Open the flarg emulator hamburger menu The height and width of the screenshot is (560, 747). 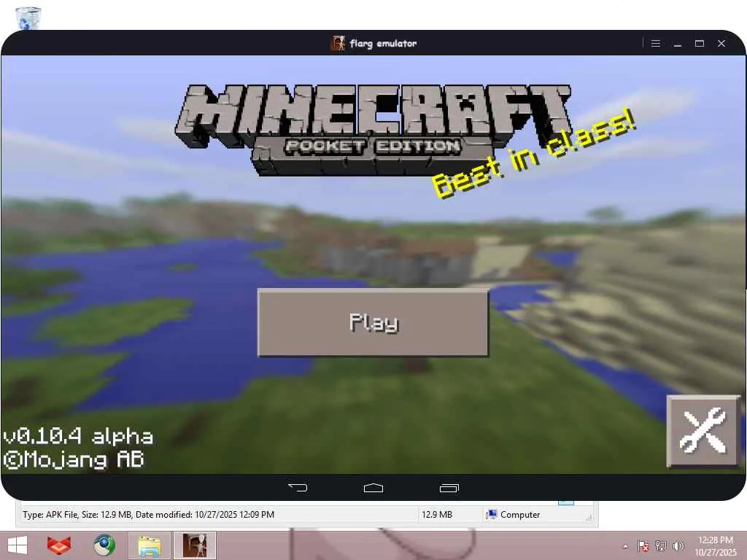[656, 43]
